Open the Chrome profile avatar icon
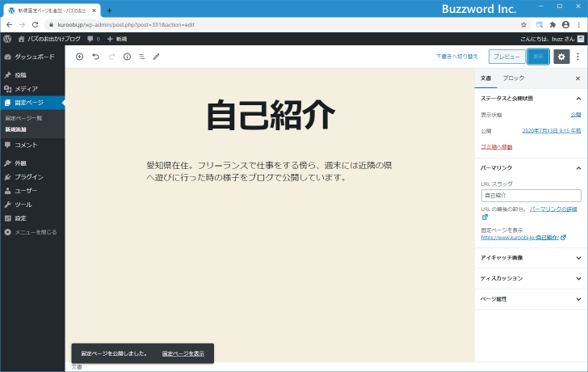Screen dimensions: 588x372 coord(566,25)
